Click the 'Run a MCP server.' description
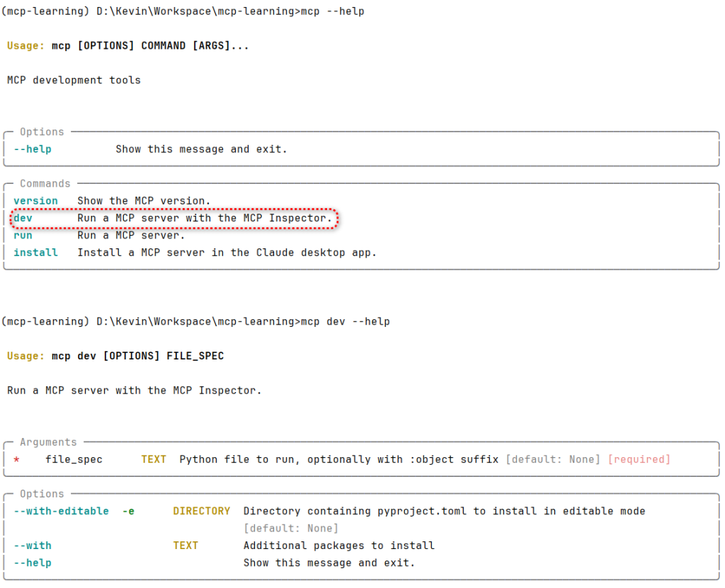Viewport: 725px width, 588px height. (x=131, y=236)
